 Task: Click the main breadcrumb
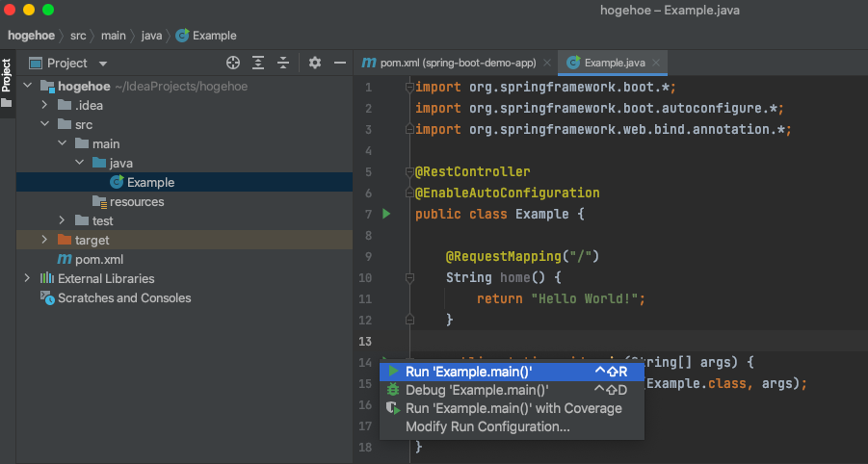point(114,36)
